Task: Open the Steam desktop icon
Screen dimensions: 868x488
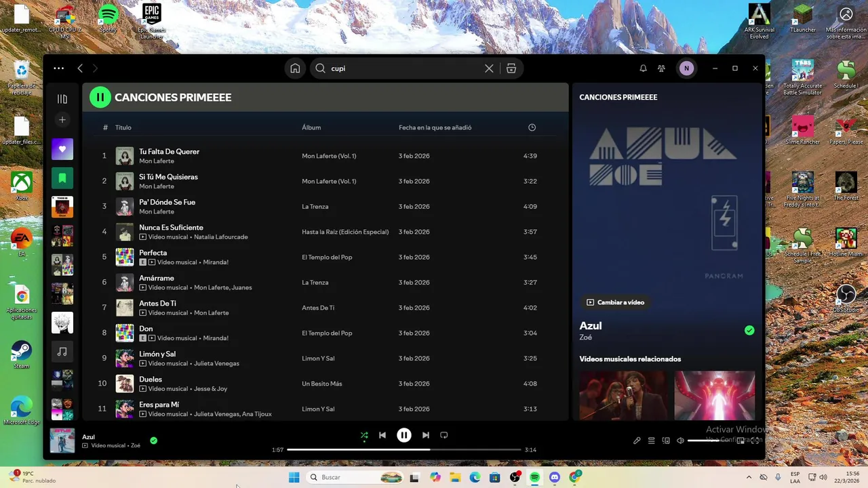Action: coord(22,355)
